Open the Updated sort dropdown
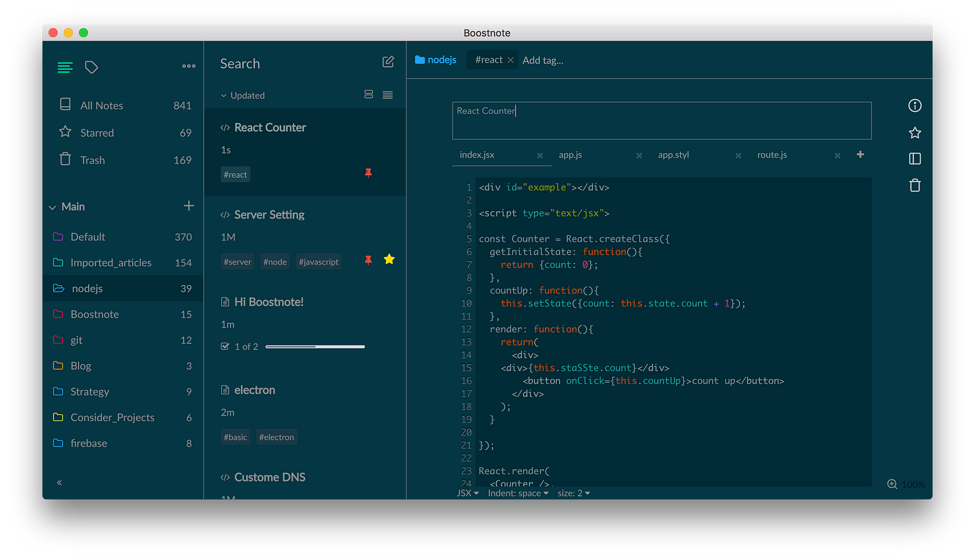Viewport: 975px width, 560px height. 243,95
